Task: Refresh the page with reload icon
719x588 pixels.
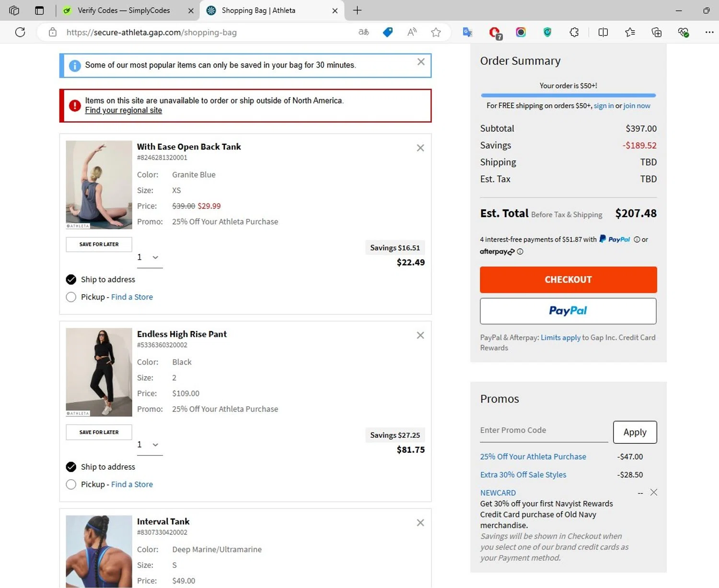Action: [x=20, y=32]
